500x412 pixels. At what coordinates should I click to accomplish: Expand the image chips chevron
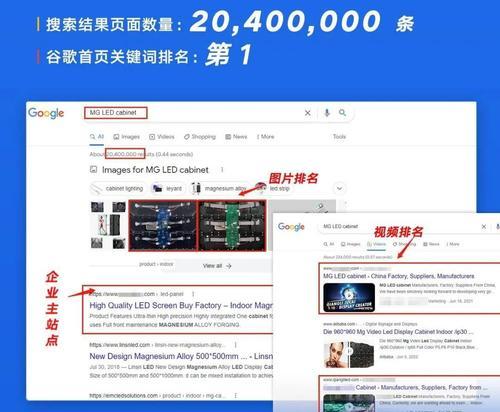pyautogui.click(x=339, y=188)
